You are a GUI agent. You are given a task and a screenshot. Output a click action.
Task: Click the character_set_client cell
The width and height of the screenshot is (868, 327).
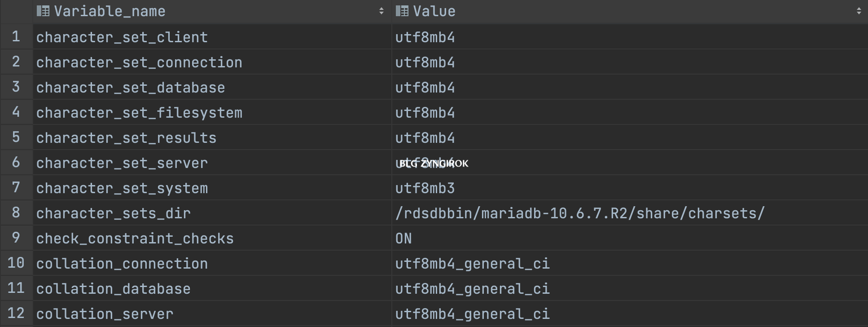[212, 37]
